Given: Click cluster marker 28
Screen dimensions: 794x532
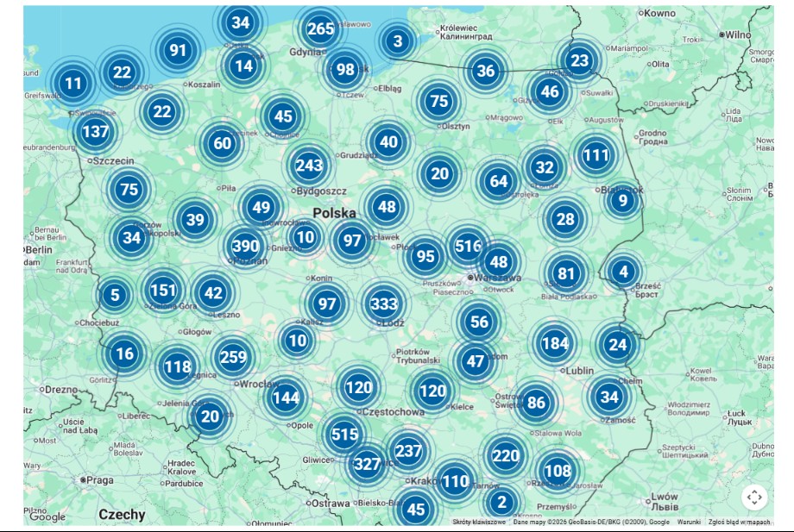Looking at the screenshot, I should [x=565, y=219].
